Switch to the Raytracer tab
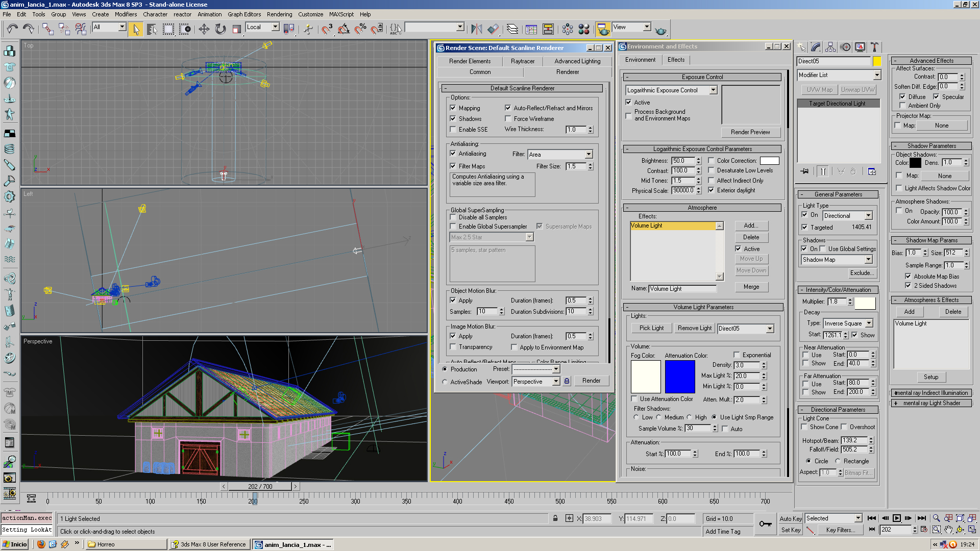 pyautogui.click(x=522, y=61)
